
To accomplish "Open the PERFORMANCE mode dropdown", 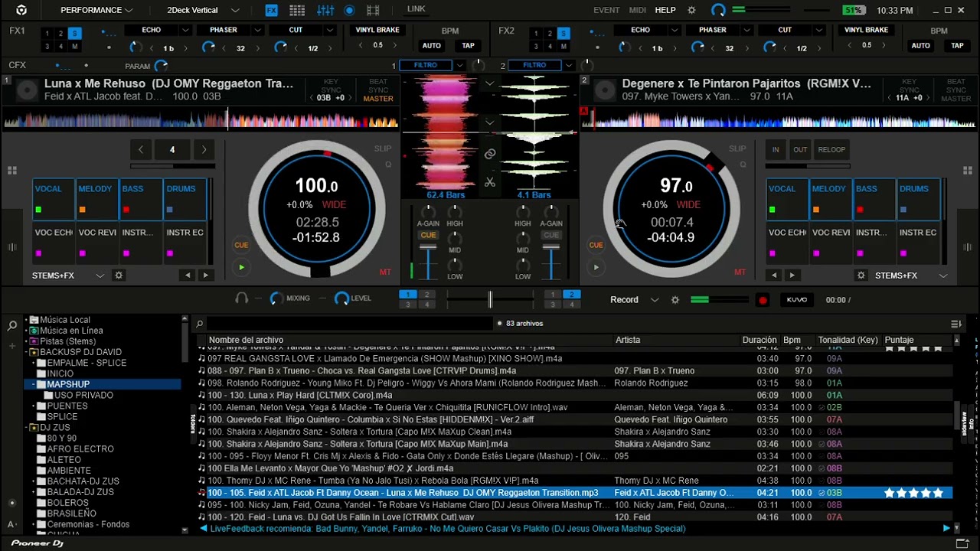I will click(96, 10).
